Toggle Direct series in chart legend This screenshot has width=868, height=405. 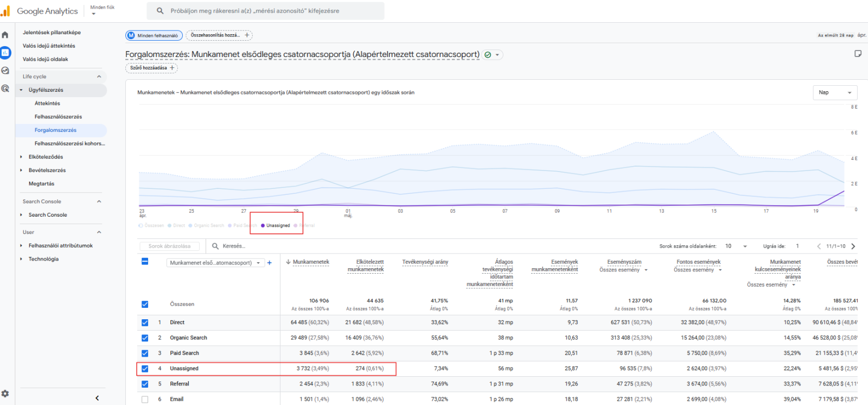(x=176, y=225)
